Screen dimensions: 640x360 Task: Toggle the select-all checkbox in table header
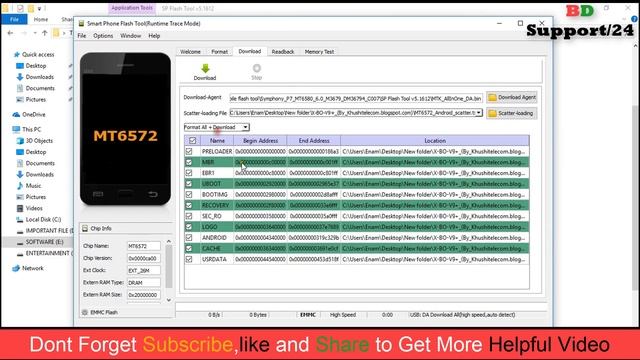192,140
